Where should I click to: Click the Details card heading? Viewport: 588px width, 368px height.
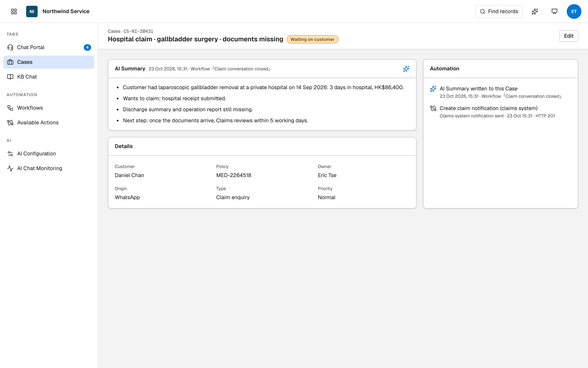click(x=124, y=146)
